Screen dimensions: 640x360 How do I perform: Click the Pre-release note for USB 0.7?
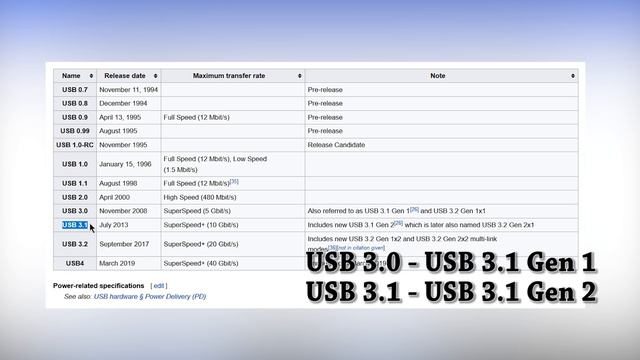pos(325,89)
